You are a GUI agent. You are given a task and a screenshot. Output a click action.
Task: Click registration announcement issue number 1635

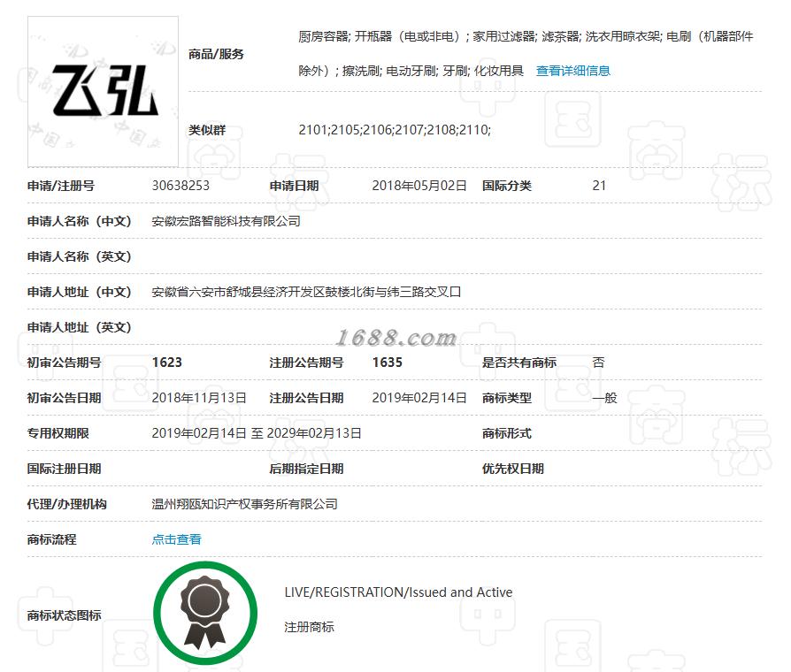point(387,363)
